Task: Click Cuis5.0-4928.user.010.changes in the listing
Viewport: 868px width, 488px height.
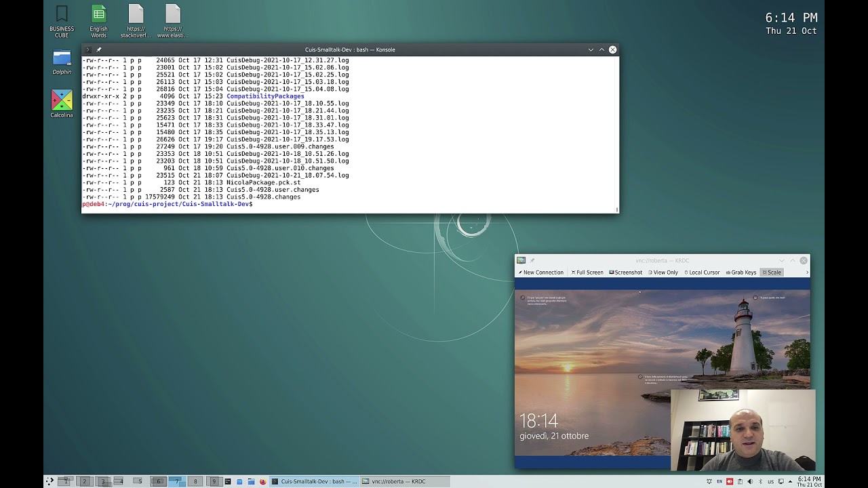Action: (x=280, y=168)
